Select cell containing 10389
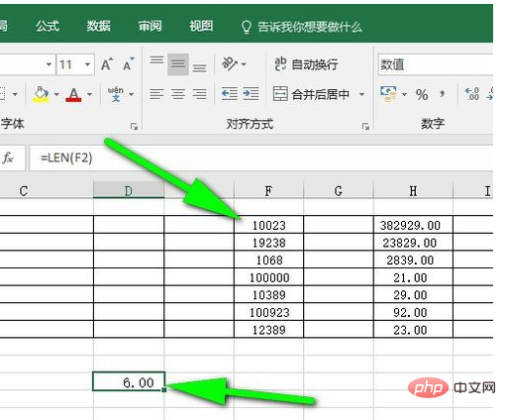Screen dimensions: 506x420 [268, 294]
